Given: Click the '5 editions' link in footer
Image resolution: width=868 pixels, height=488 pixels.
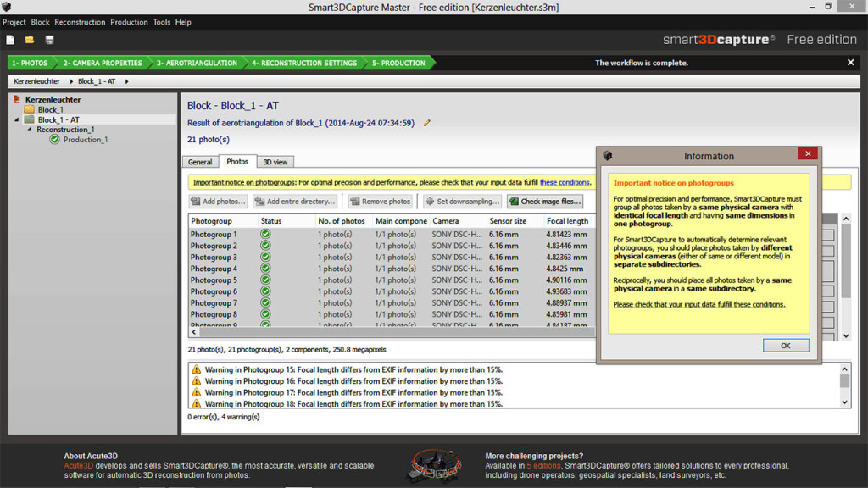Looking at the screenshot, I should 543,466.
